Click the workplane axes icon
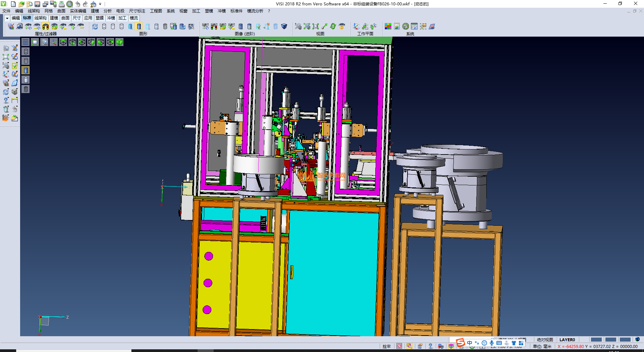This screenshot has height=352, width=644. coord(356,27)
